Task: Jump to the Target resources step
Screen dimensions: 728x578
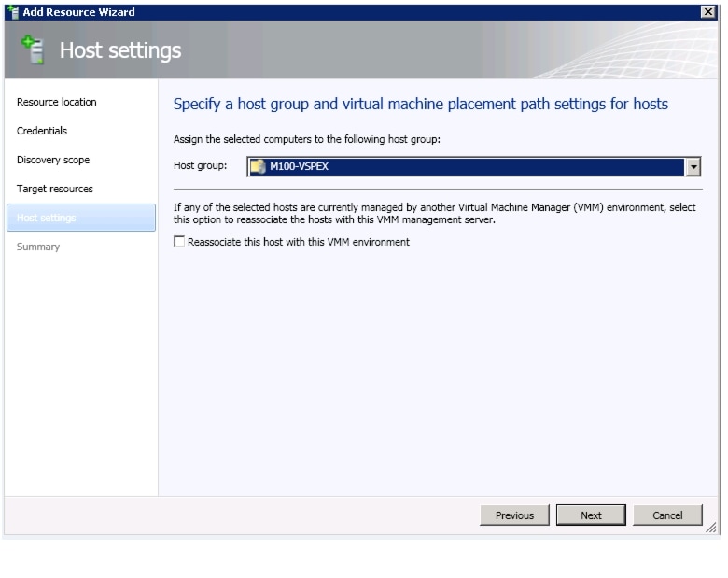Action: click(x=55, y=189)
